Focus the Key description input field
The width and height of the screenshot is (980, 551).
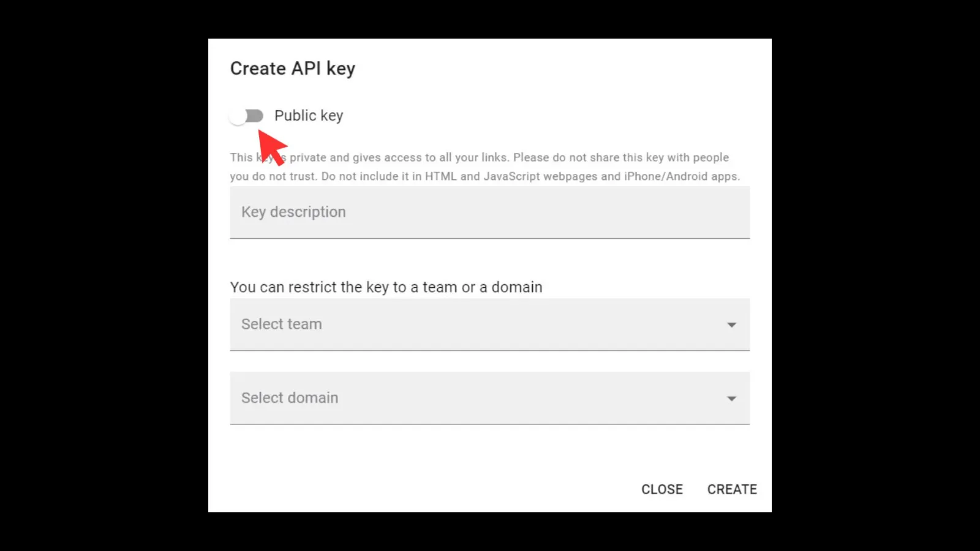coord(490,212)
